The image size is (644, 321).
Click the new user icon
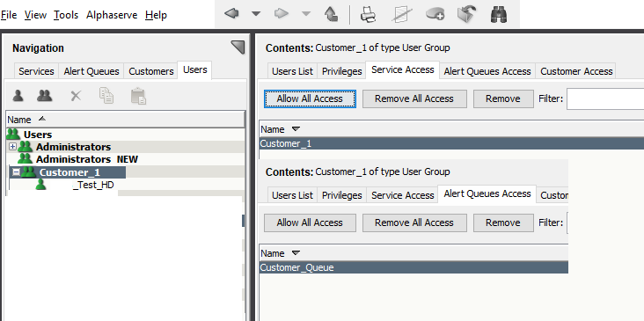pyautogui.click(x=18, y=96)
